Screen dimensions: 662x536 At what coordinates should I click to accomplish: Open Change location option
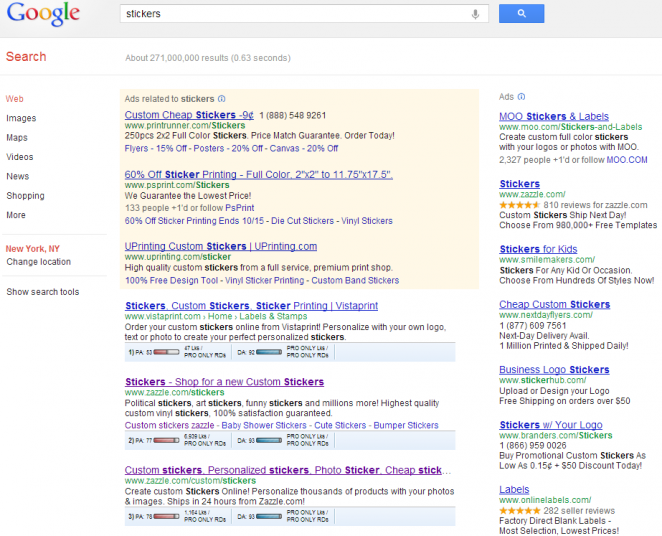click(38, 262)
